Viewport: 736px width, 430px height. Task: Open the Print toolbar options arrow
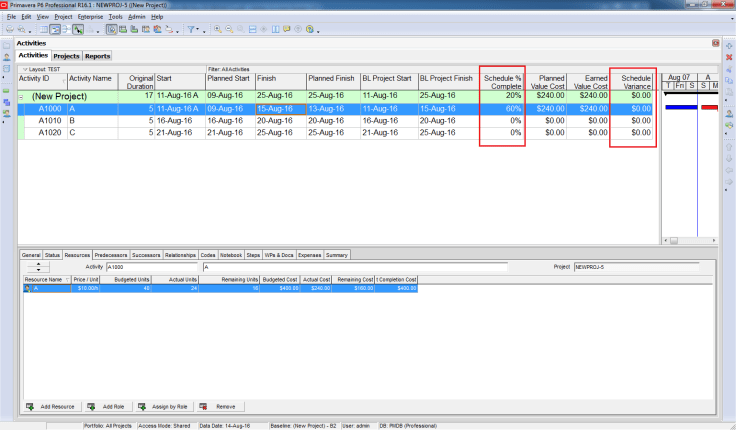(30, 31)
